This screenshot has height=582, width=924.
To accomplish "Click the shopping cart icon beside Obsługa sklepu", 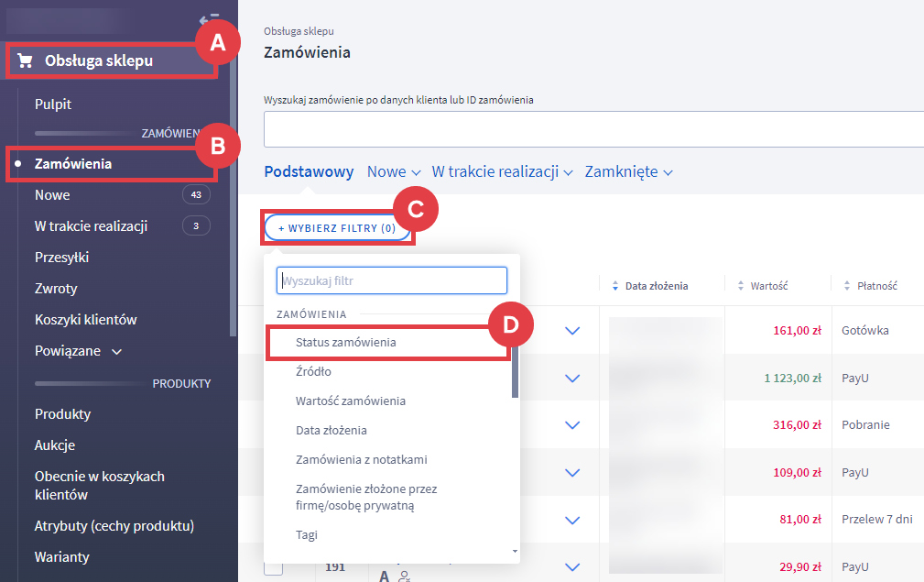I will tap(25, 61).
